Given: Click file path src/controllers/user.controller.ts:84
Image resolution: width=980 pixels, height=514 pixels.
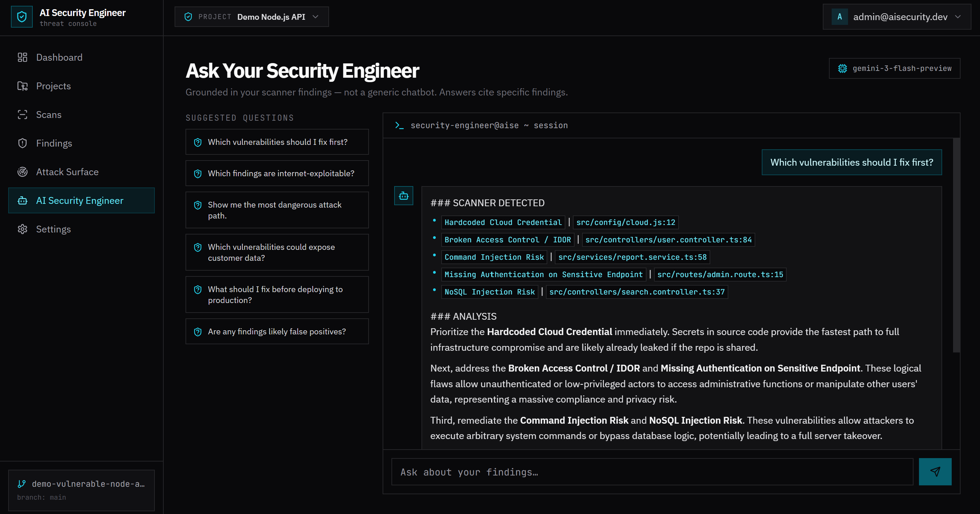Looking at the screenshot, I should point(668,240).
